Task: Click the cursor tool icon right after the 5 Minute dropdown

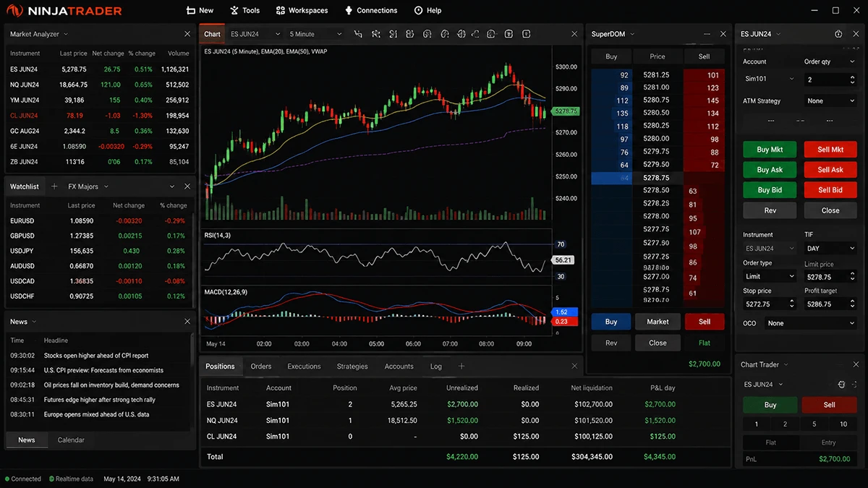Action: [358, 34]
